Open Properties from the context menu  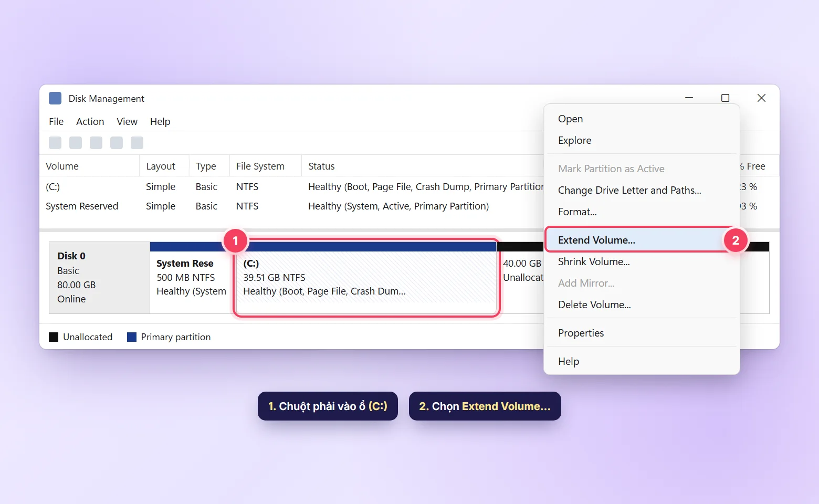(x=642, y=333)
